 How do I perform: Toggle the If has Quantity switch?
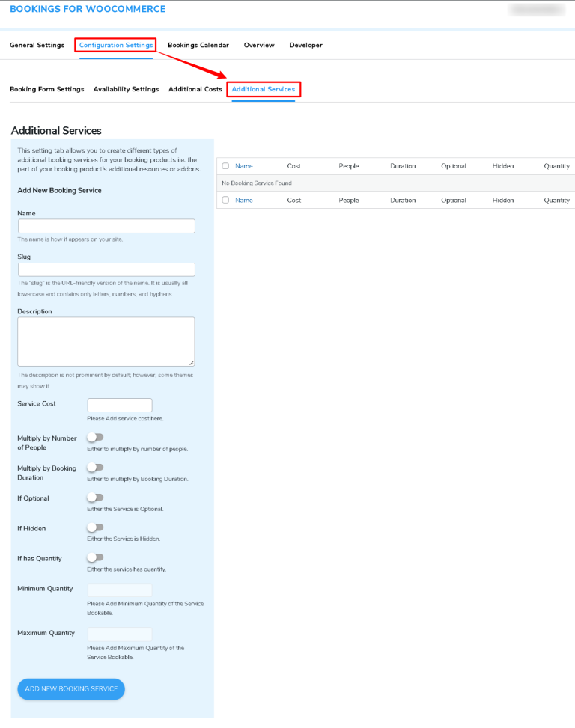95,557
